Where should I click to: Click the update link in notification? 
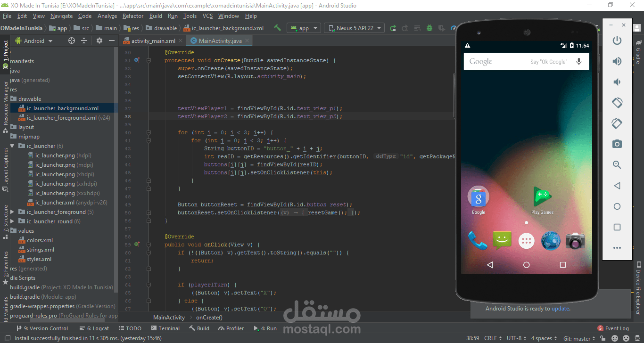point(560,309)
